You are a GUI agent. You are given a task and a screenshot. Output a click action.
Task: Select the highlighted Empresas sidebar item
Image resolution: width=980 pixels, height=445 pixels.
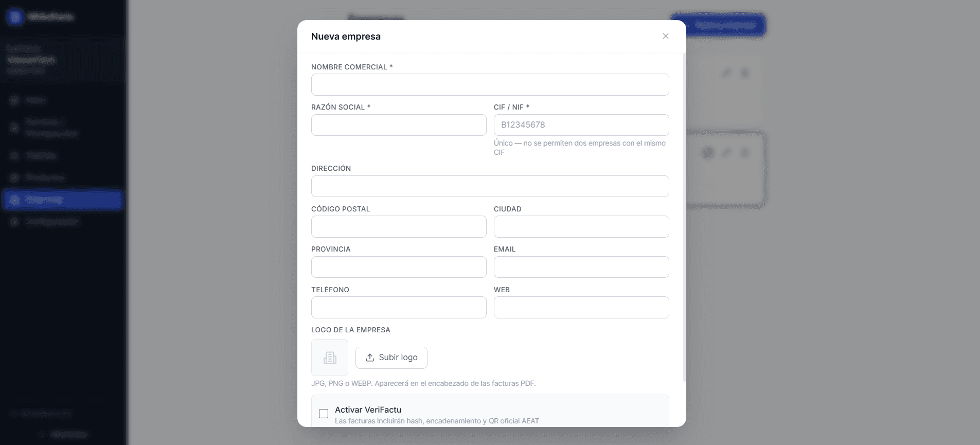[x=62, y=200]
